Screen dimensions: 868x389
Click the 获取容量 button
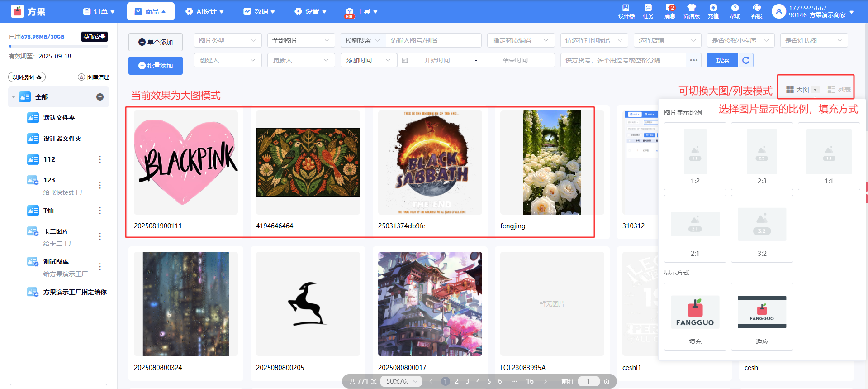pos(95,37)
